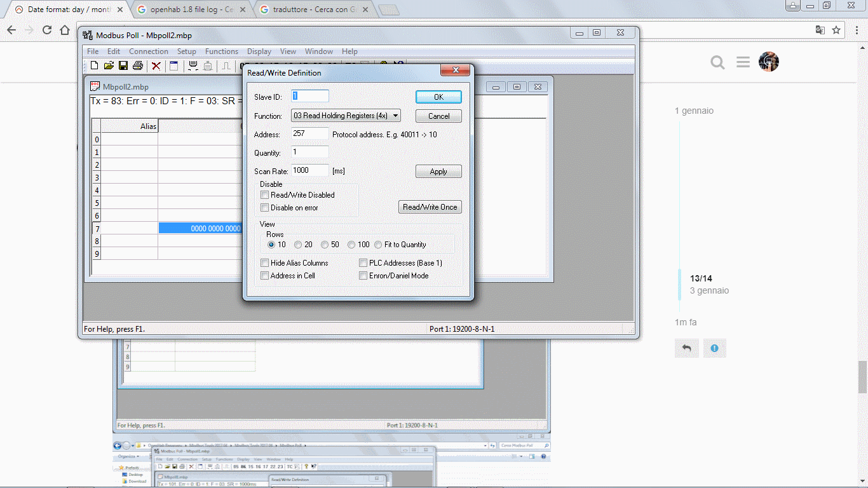Open the Functions menu
This screenshot has height=488, width=868.
[222, 51]
